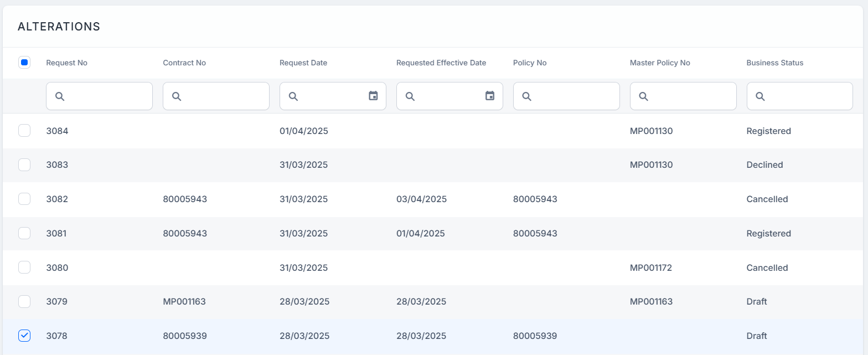Viewport: 868px width, 355px height.
Task: Open Requested Effective Date calendar picker
Action: 489,96
